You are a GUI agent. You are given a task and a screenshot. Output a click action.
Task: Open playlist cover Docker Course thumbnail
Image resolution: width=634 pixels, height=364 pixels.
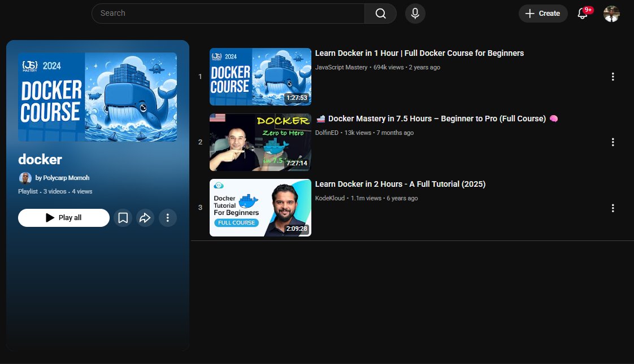pos(97,97)
